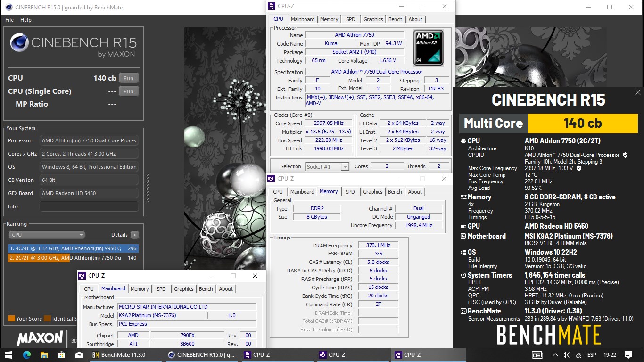
Task: Click the touch keyboard tray icon
Action: 537,355
